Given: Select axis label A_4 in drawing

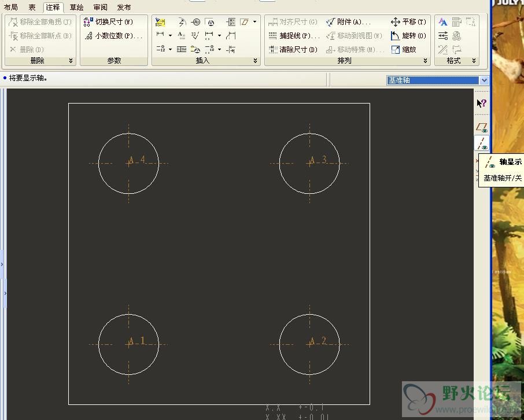Looking at the screenshot, I should (x=137, y=160).
